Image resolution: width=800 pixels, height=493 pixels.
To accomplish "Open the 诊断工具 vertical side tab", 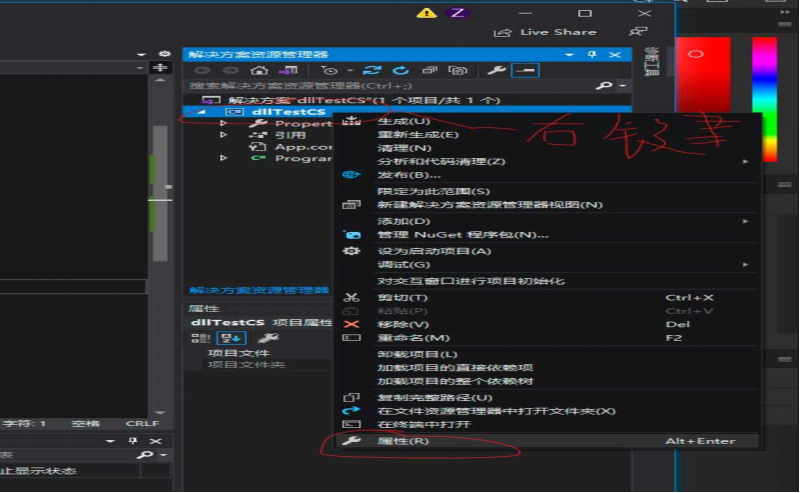I will click(x=652, y=61).
